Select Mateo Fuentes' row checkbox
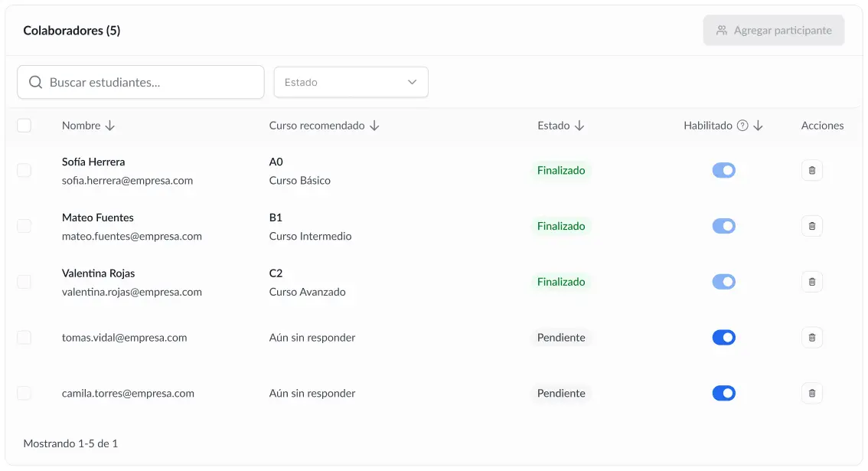Image resolution: width=868 pixels, height=471 pixels. click(x=24, y=226)
